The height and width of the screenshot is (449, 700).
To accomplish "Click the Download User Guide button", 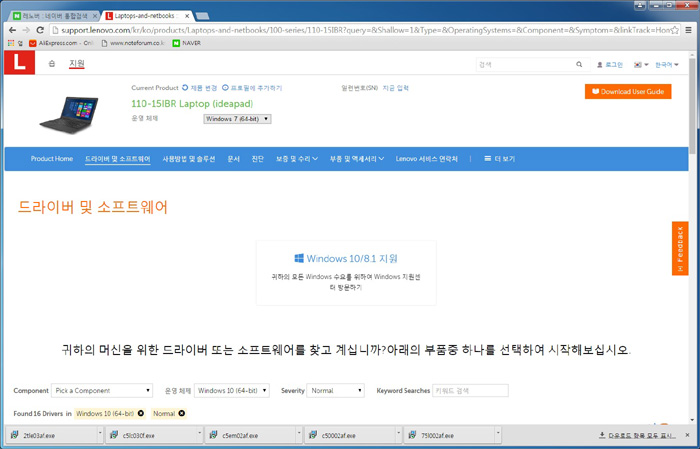I will pos(628,91).
